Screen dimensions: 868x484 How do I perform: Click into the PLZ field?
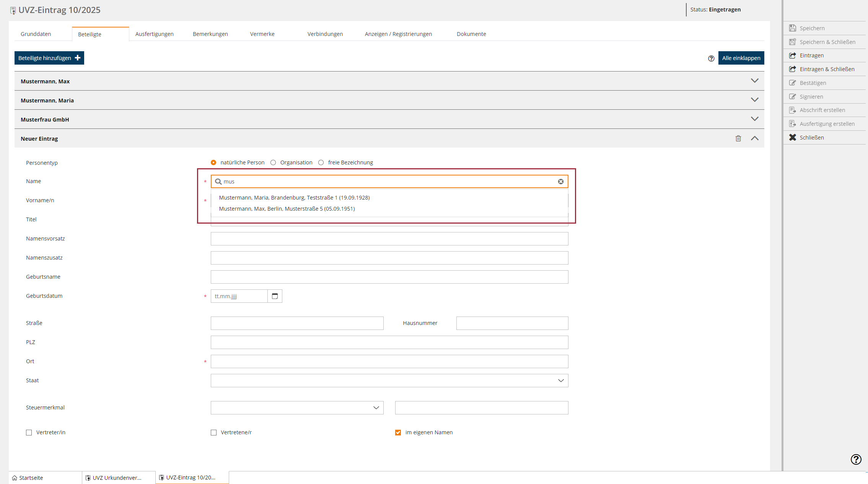(x=389, y=343)
